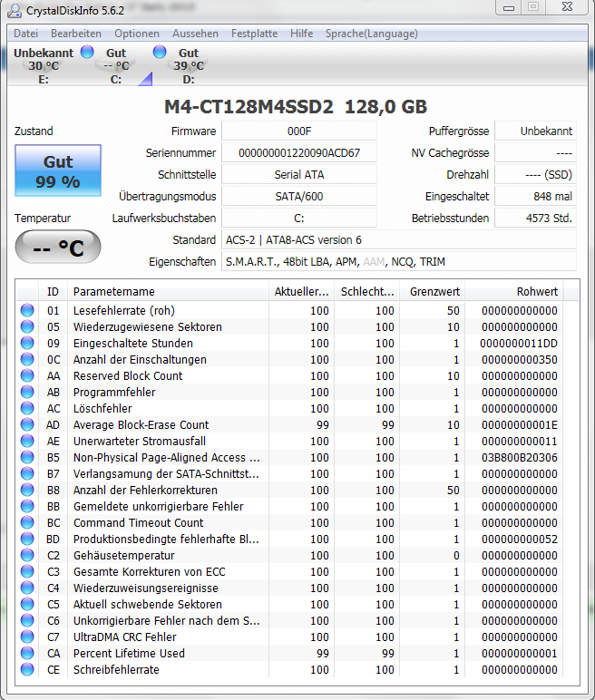Click the Standard field ACS-2 | ATA8-ACS version 6
The image size is (595, 700).
(x=399, y=240)
